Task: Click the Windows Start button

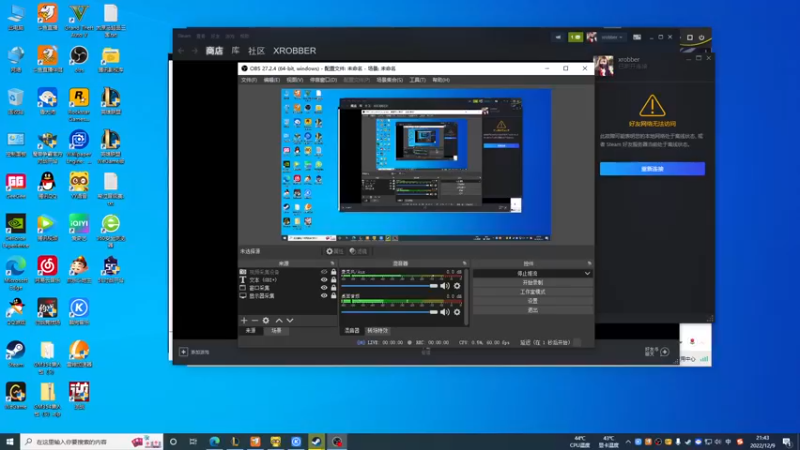Action: pos(10,442)
